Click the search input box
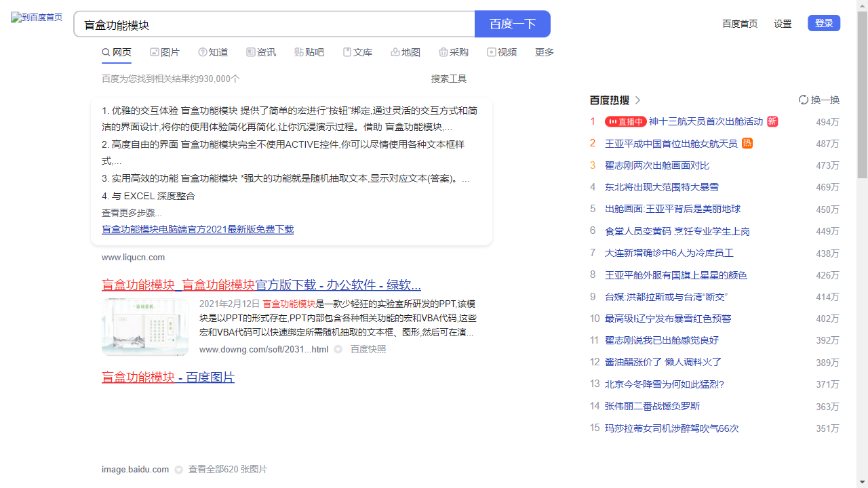The width and height of the screenshot is (868, 488). pos(274,24)
